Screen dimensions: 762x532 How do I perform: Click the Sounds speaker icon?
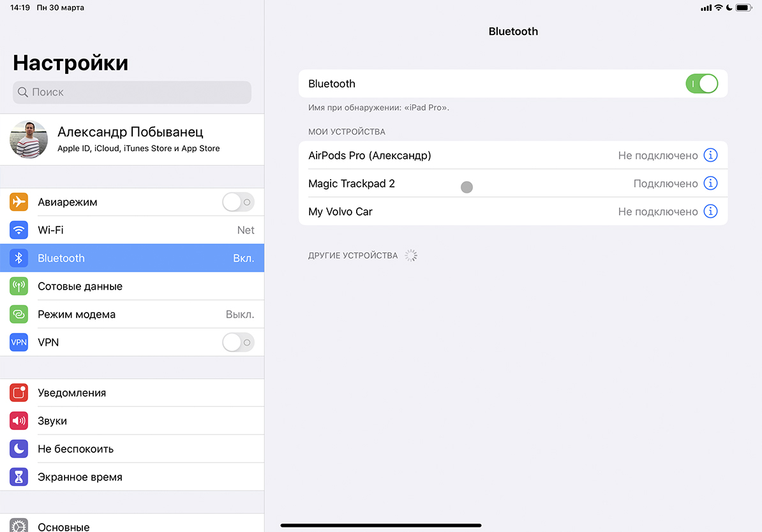point(19,421)
